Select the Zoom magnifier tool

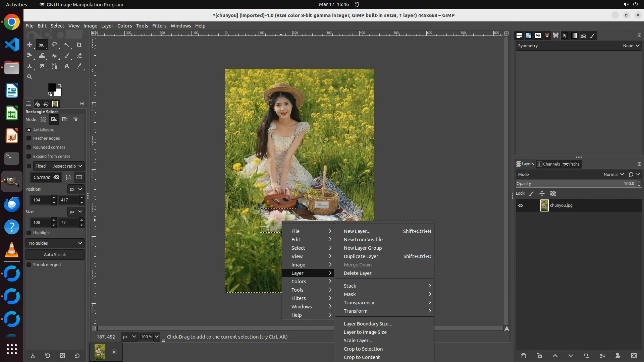[30, 77]
